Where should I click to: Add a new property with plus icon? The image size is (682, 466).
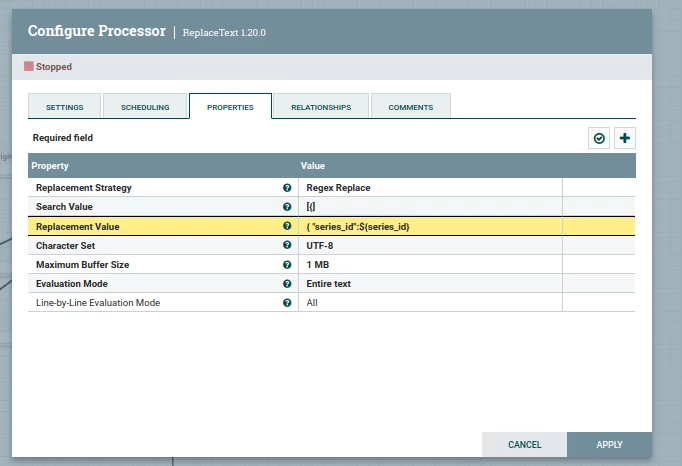(x=625, y=138)
